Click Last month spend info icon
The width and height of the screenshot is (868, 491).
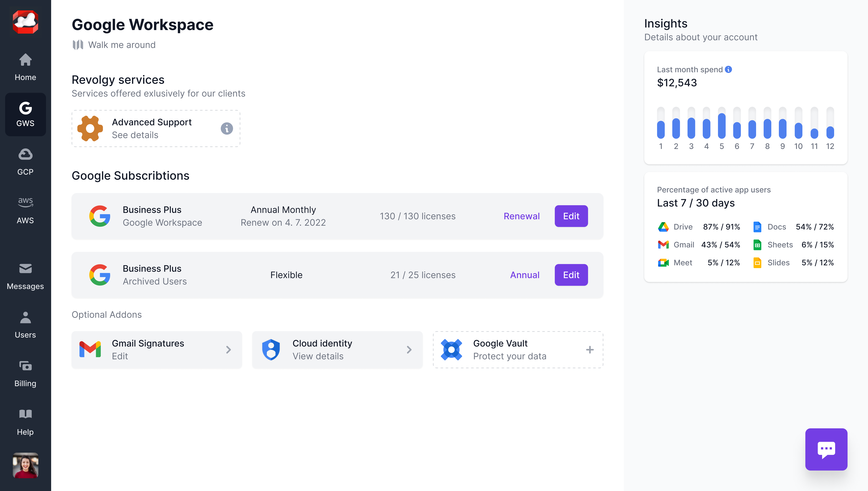pyautogui.click(x=728, y=70)
